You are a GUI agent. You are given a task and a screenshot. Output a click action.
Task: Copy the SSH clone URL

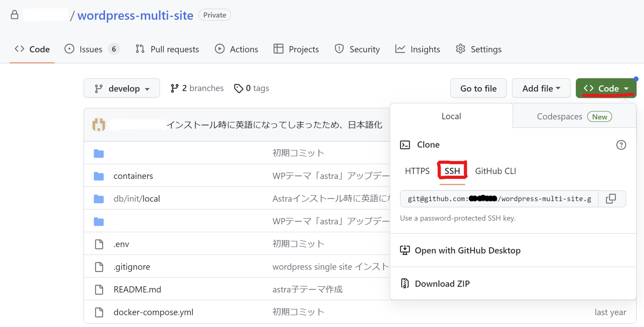click(611, 198)
